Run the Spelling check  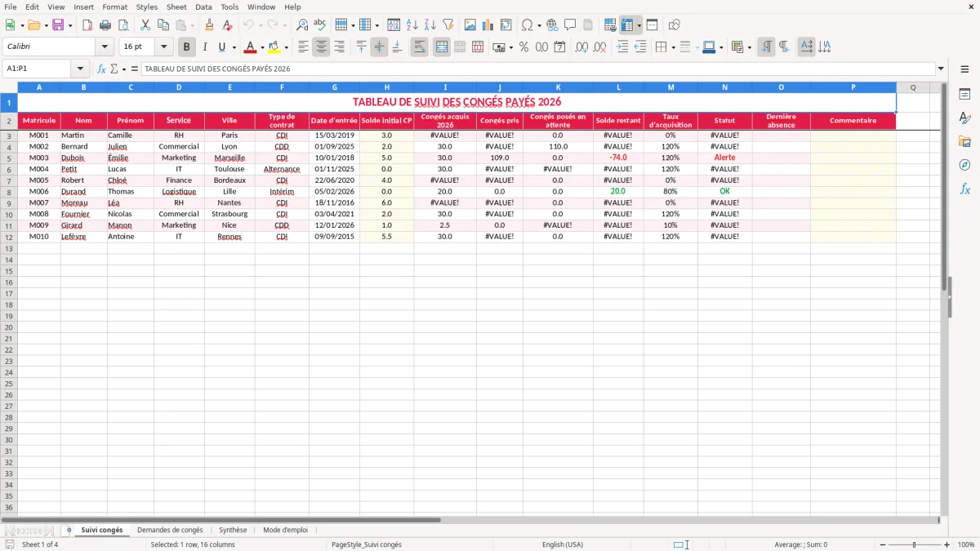pos(319,25)
